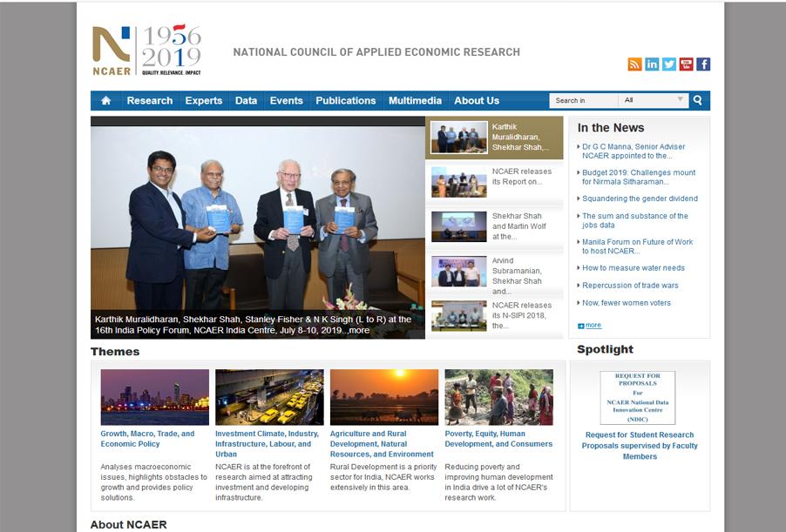
Task: Click the Spotlight heading
Action: tap(605, 349)
